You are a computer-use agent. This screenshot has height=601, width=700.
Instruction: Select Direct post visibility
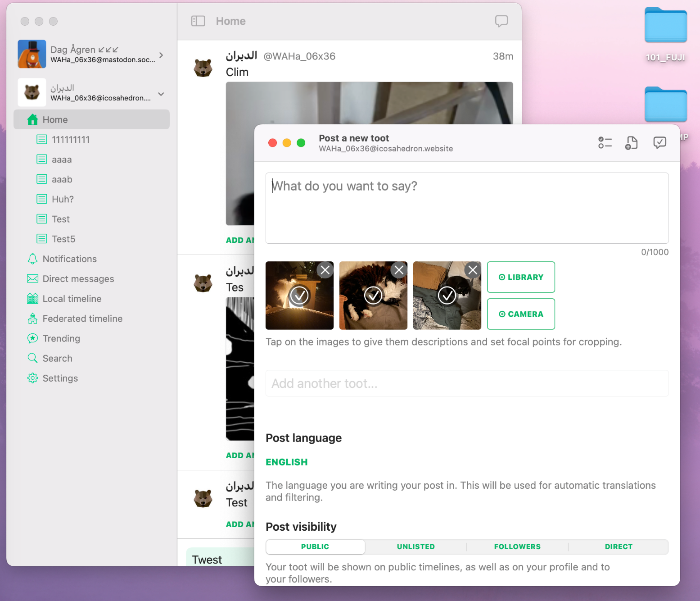618,547
